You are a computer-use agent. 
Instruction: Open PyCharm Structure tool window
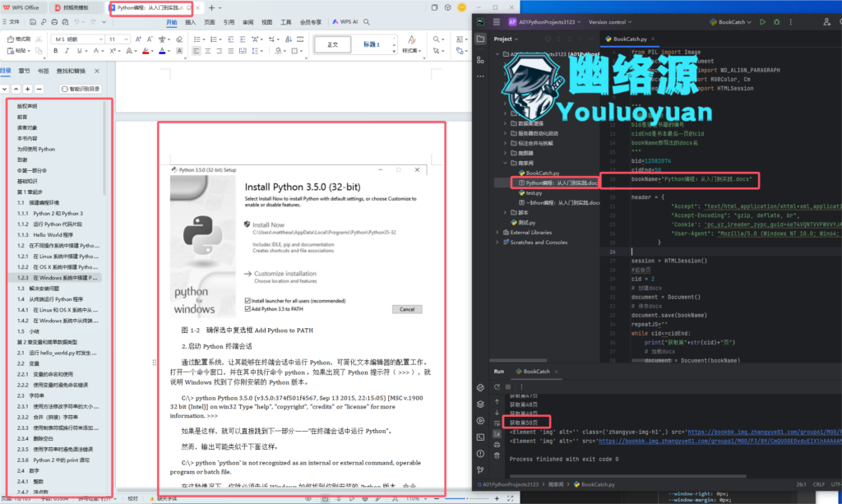[x=480, y=60]
